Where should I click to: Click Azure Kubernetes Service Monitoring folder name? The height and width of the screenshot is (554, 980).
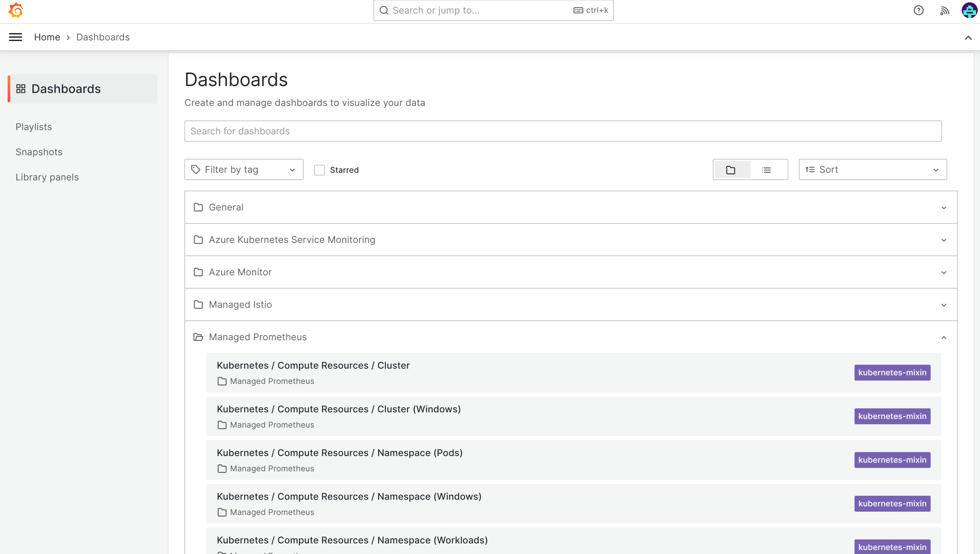[x=292, y=240]
